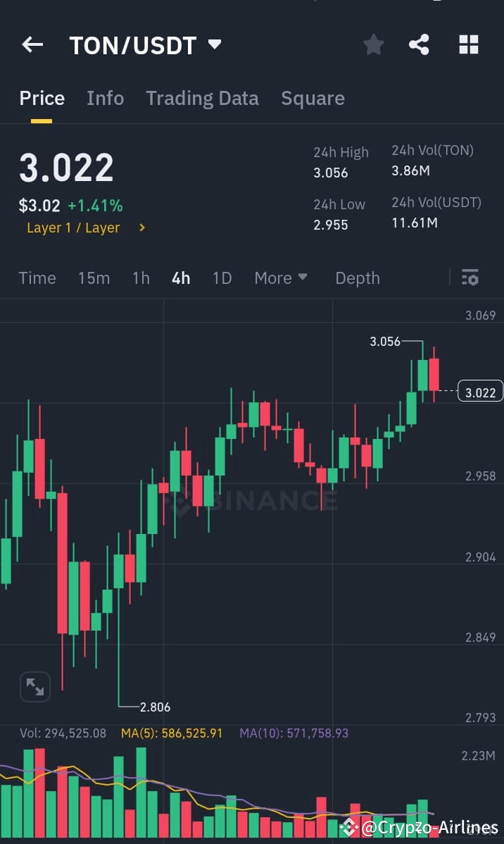Viewport: 504px width, 844px height.
Task: Tap the Info section link
Action: 105,98
